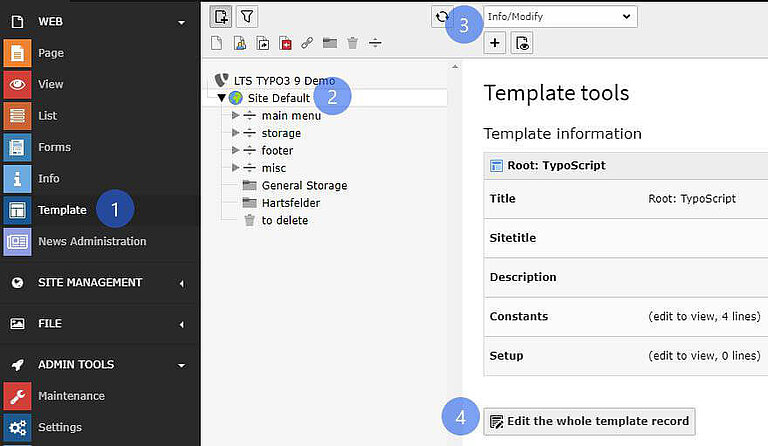Collapse the Site Default tree node

point(222,98)
